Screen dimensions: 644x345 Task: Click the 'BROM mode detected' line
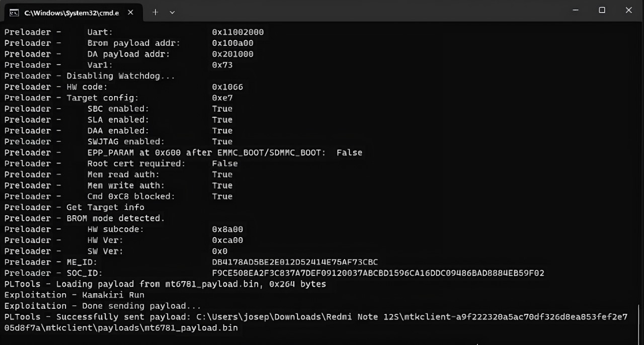(84, 218)
